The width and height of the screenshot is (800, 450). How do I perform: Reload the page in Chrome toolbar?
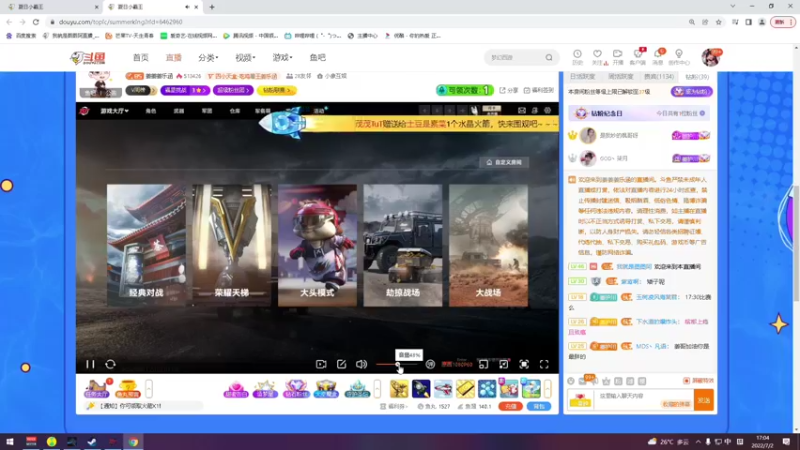click(36, 22)
